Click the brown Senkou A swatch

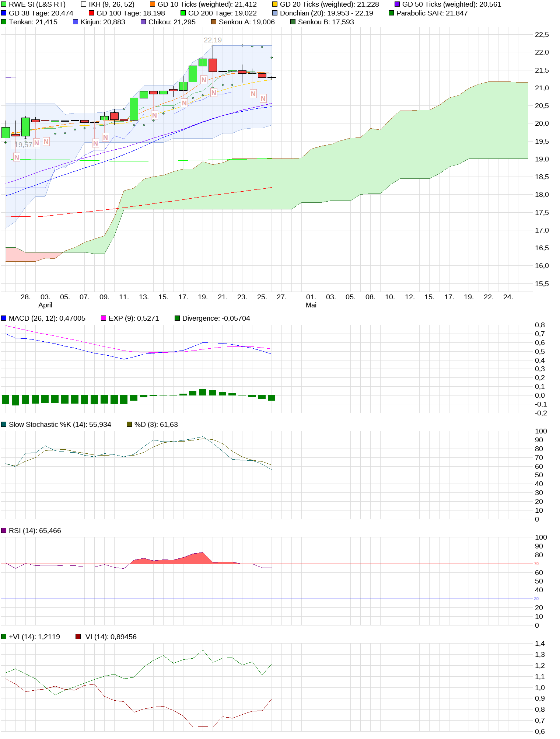[214, 22]
